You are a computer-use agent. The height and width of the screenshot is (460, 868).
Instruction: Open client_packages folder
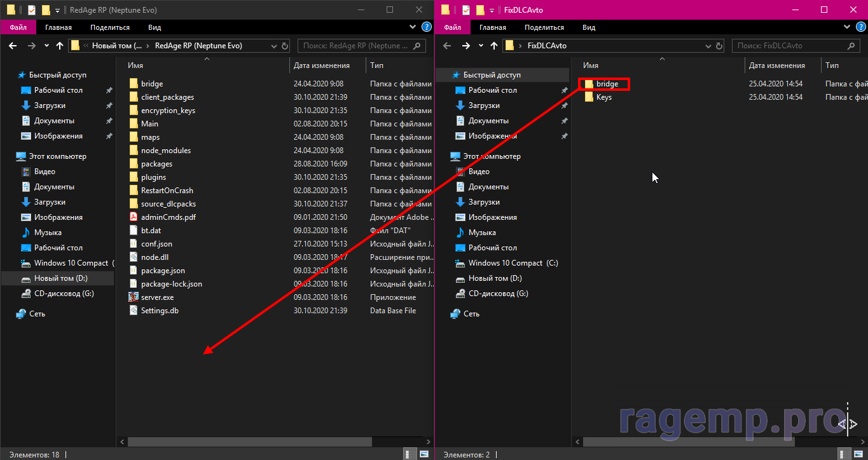(x=167, y=97)
